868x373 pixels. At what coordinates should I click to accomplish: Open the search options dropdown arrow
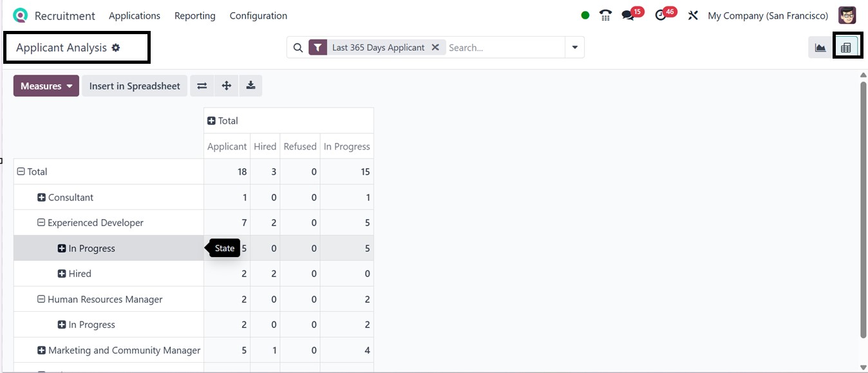pos(574,48)
